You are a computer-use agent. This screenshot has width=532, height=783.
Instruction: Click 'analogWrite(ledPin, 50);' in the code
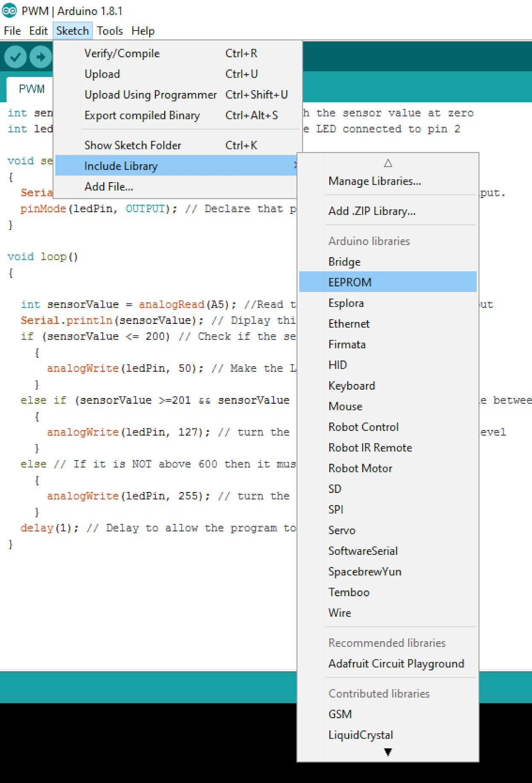point(125,368)
